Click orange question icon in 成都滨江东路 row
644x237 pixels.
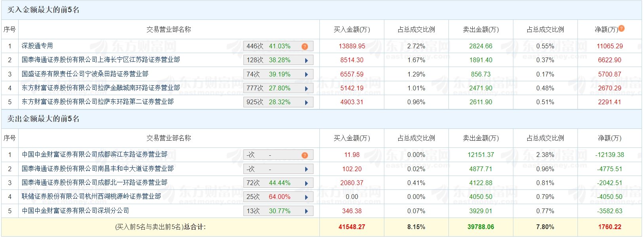[305, 155]
